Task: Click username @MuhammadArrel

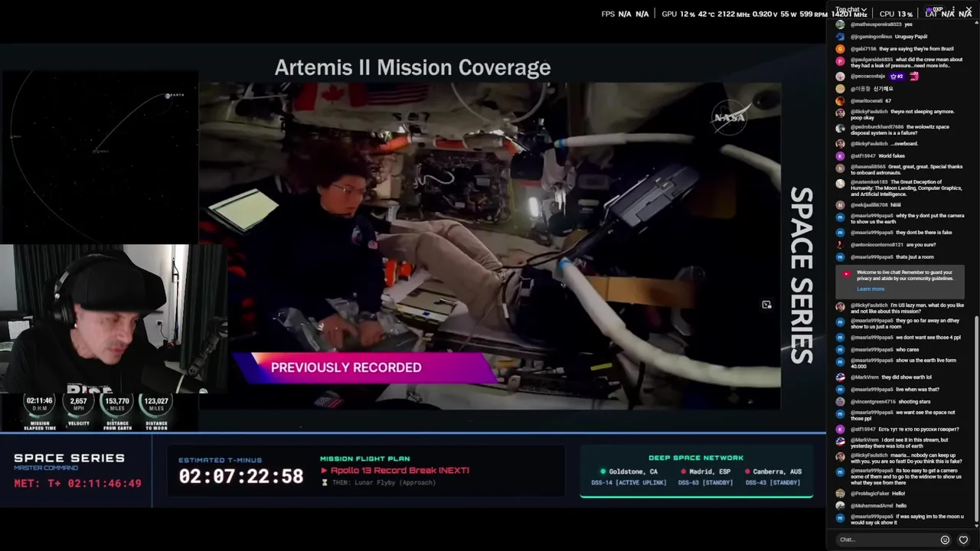Action: coord(871,506)
